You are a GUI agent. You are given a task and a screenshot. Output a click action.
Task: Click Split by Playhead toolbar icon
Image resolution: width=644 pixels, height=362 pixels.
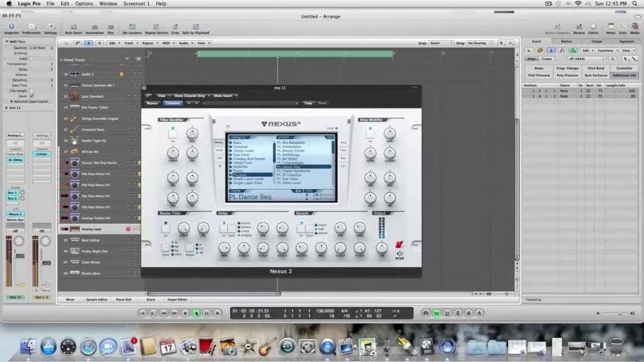(195, 28)
